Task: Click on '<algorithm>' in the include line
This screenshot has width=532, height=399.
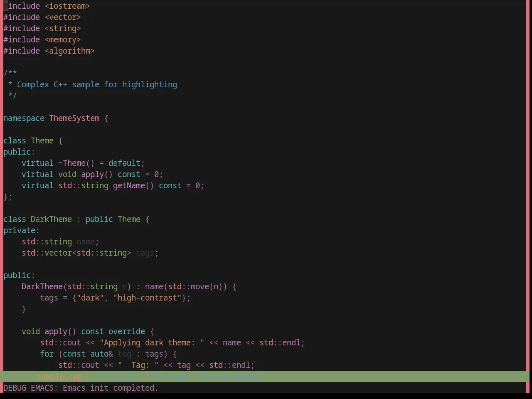Action: (x=69, y=51)
